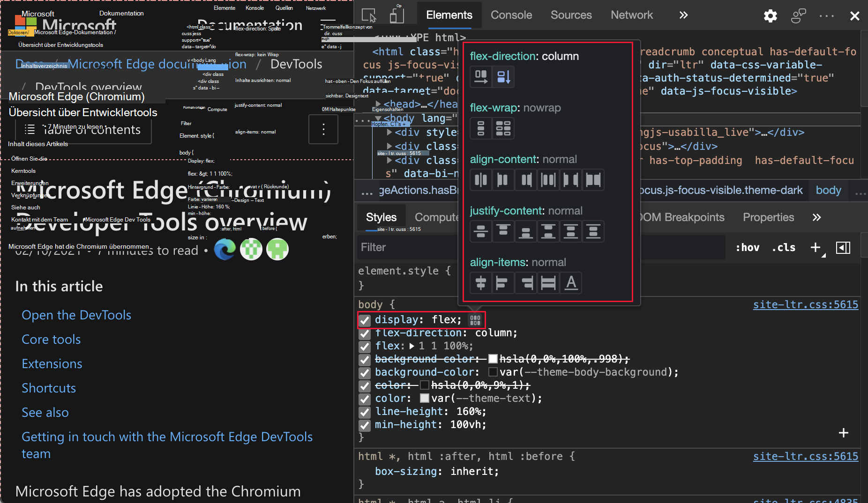Click the color swatch next to --theme-text

425,398
